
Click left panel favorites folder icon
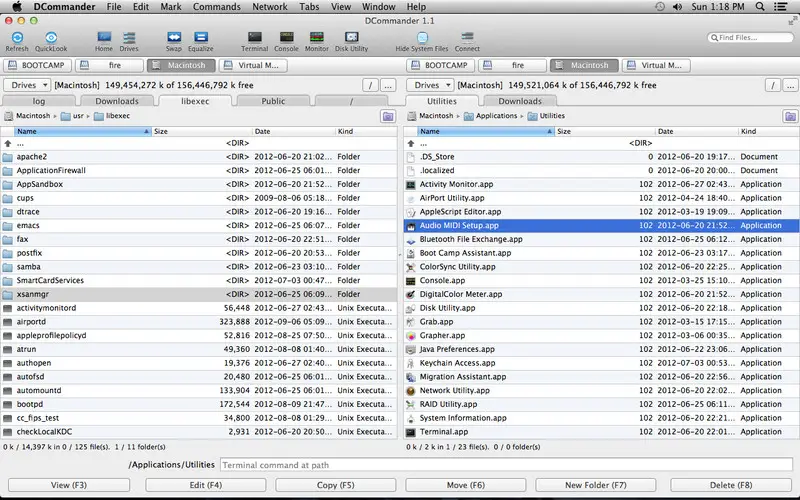point(388,116)
